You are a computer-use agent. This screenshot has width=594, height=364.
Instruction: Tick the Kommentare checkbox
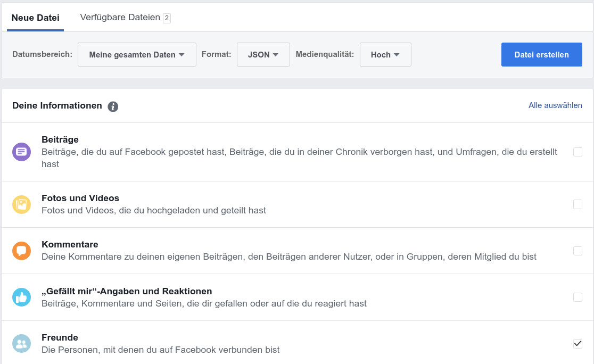click(x=577, y=251)
